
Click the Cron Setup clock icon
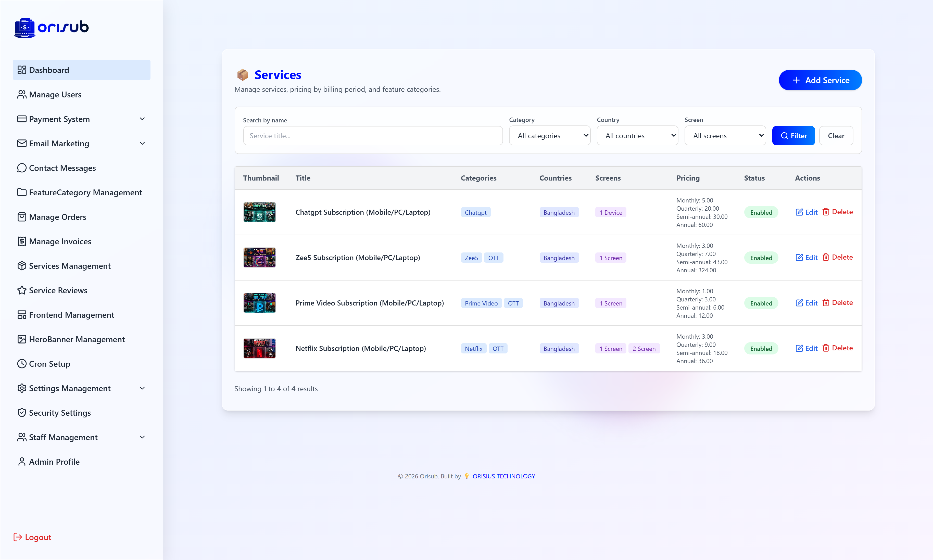click(x=22, y=364)
